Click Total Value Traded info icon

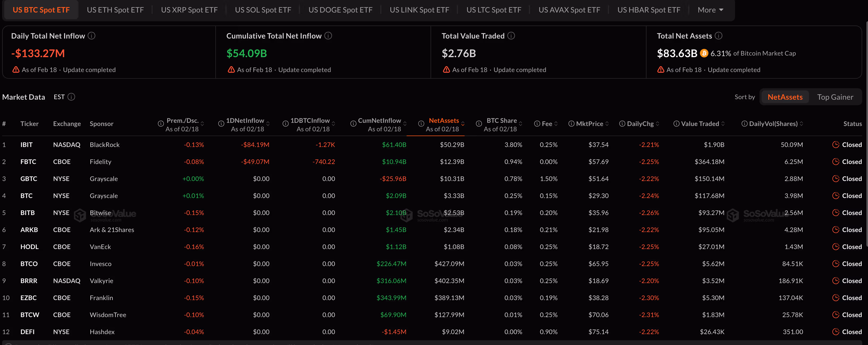pyautogui.click(x=511, y=36)
